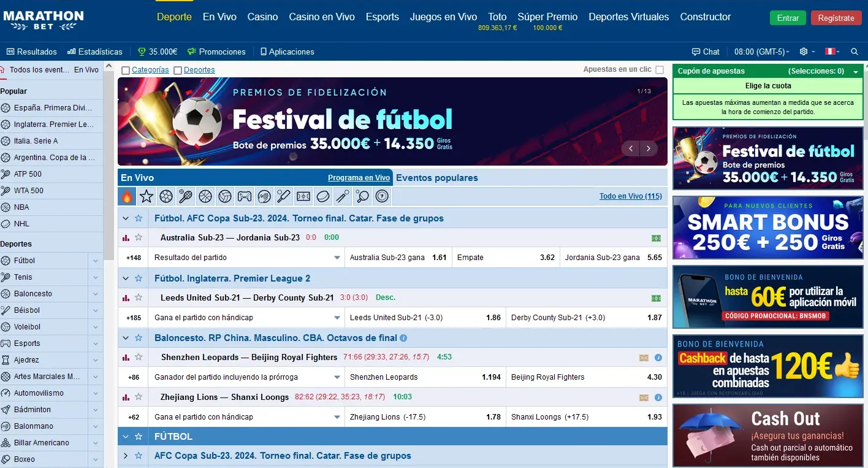Switch to the Eventos populares tab

(x=437, y=178)
